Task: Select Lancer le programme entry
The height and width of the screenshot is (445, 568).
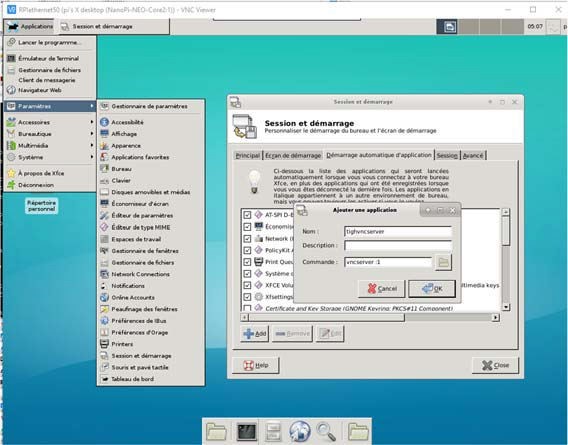Action: pos(50,42)
